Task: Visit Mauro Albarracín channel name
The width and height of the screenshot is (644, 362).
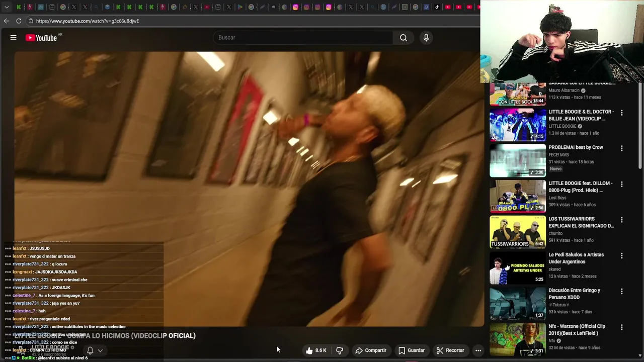Action: click(x=564, y=90)
